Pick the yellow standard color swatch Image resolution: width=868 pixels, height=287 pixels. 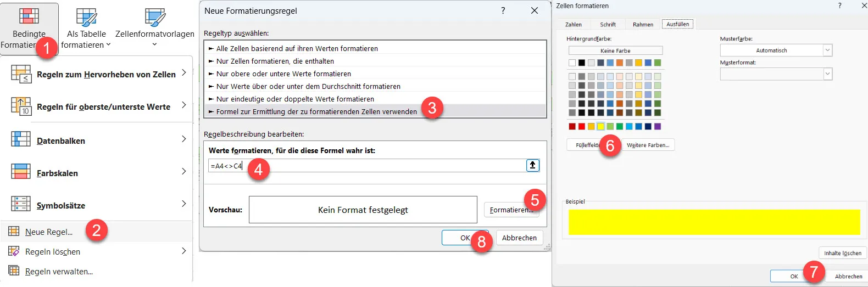600,127
